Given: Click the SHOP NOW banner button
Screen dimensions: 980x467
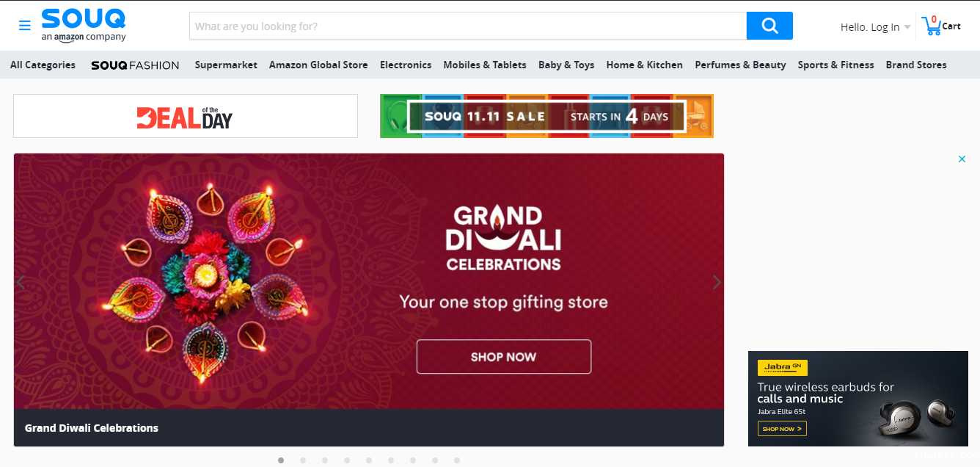Looking at the screenshot, I should (504, 357).
